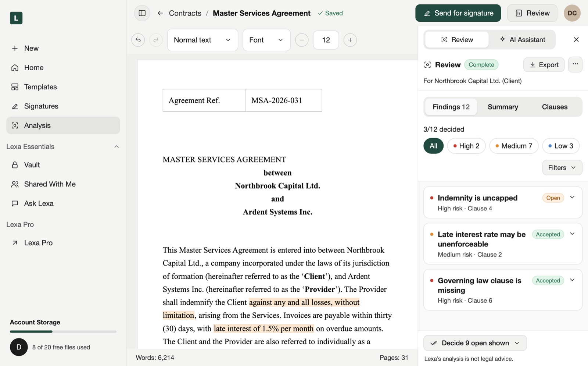Open Signatures in sidebar
This screenshot has height=366, width=588.
click(63, 106)
